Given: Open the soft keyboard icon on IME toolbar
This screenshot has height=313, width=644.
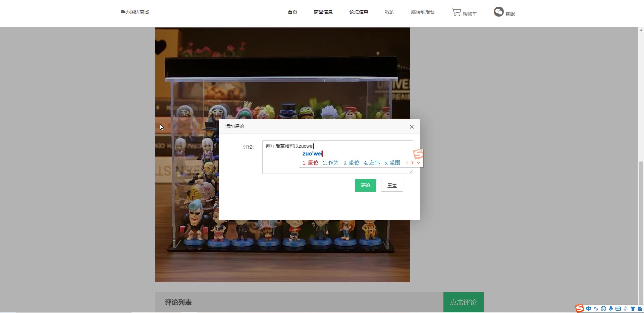Looking at the screenshot, I should point(618,309).
